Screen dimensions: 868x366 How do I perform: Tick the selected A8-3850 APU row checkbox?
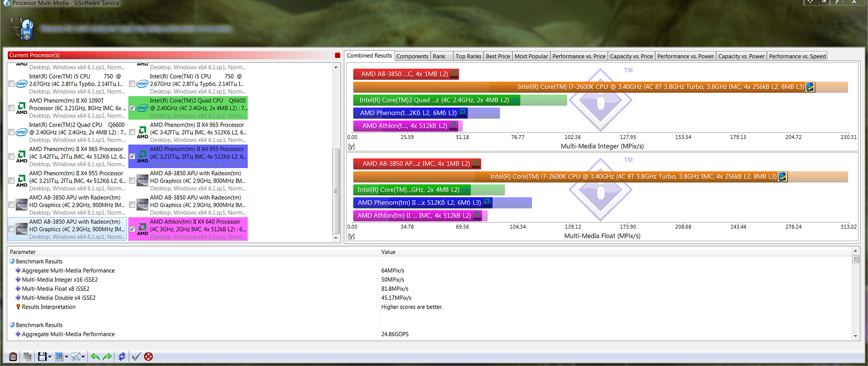tap(11, 229)
